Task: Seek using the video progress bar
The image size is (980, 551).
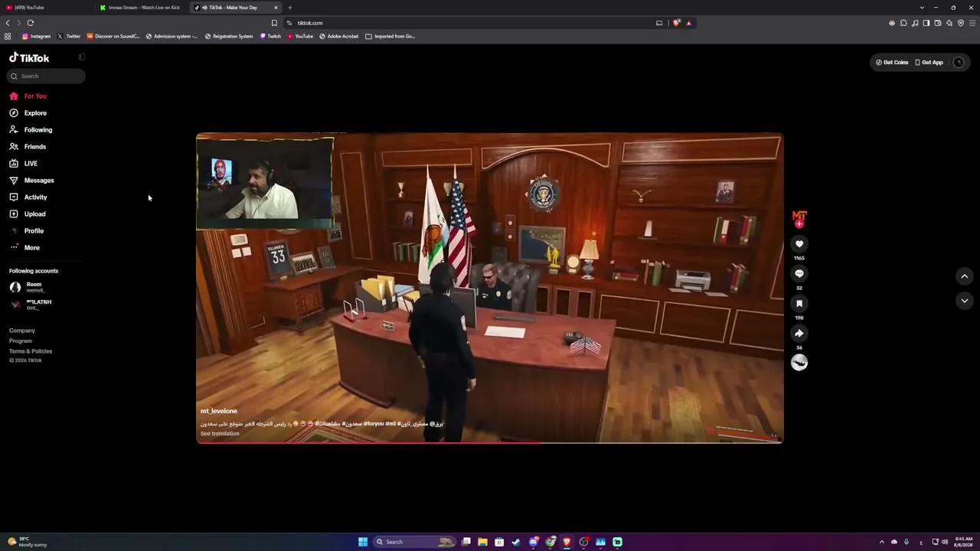Action: (x=490, y=442)
